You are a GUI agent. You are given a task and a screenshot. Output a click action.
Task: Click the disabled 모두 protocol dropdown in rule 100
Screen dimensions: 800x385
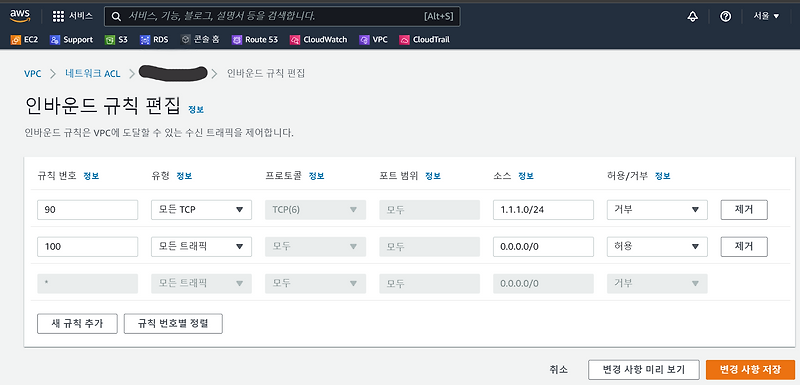pyautogui.click(x=315, y=246)
